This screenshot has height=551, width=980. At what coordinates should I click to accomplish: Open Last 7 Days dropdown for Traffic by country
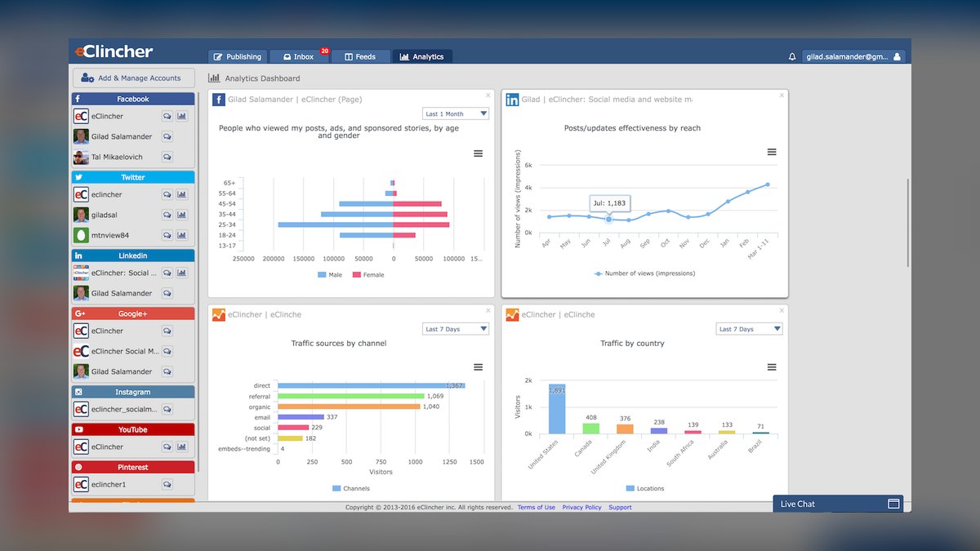point(750,329)
